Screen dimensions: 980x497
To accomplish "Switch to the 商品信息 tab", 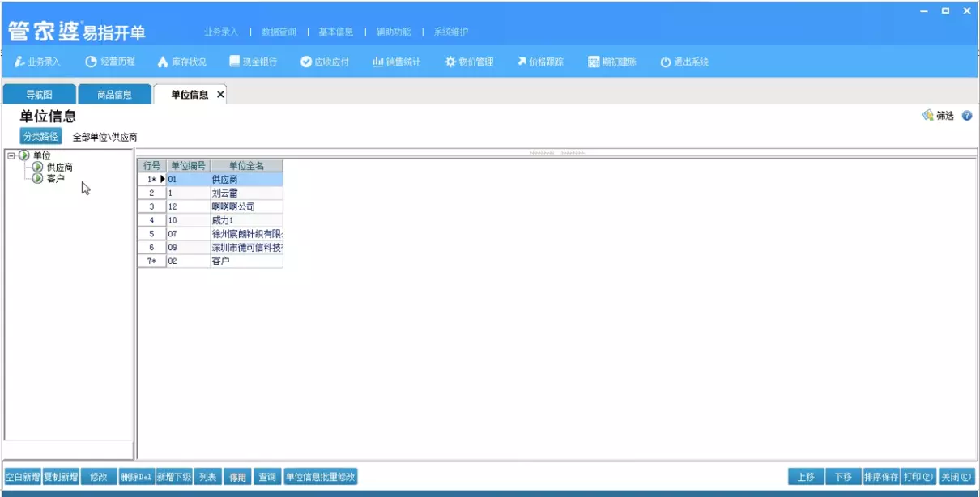I will coord(113,93).
